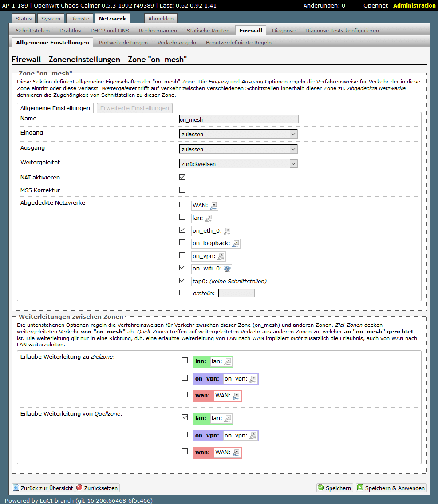Click the on_eth_0 network interface icon
The width and height of the screenshot is (438, 504).
point(227,231)
